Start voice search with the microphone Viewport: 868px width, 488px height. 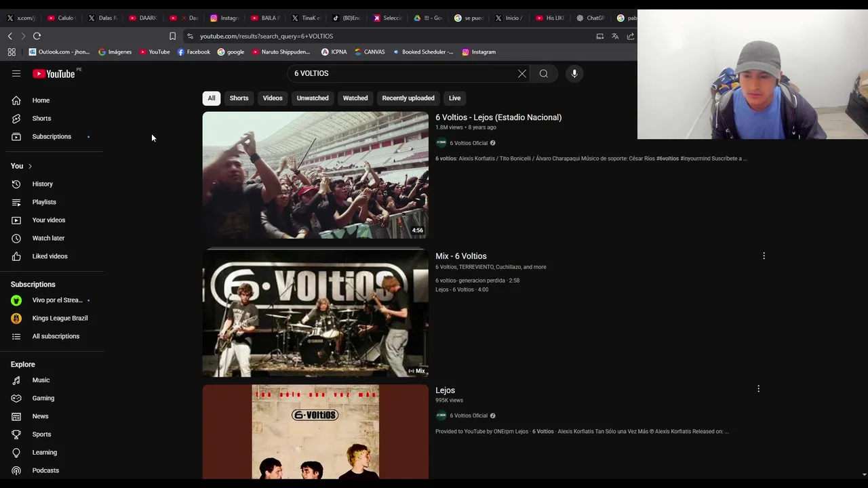tap(574, 73)
